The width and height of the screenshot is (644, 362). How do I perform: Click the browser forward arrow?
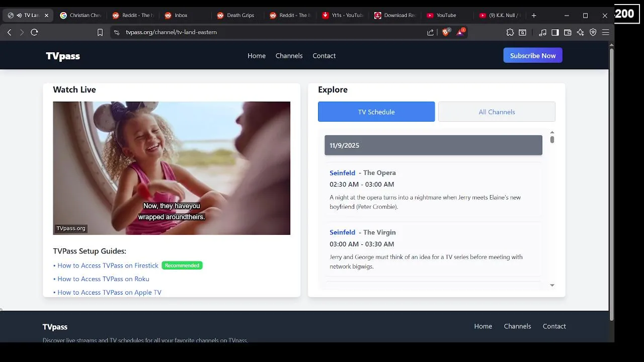22,32
